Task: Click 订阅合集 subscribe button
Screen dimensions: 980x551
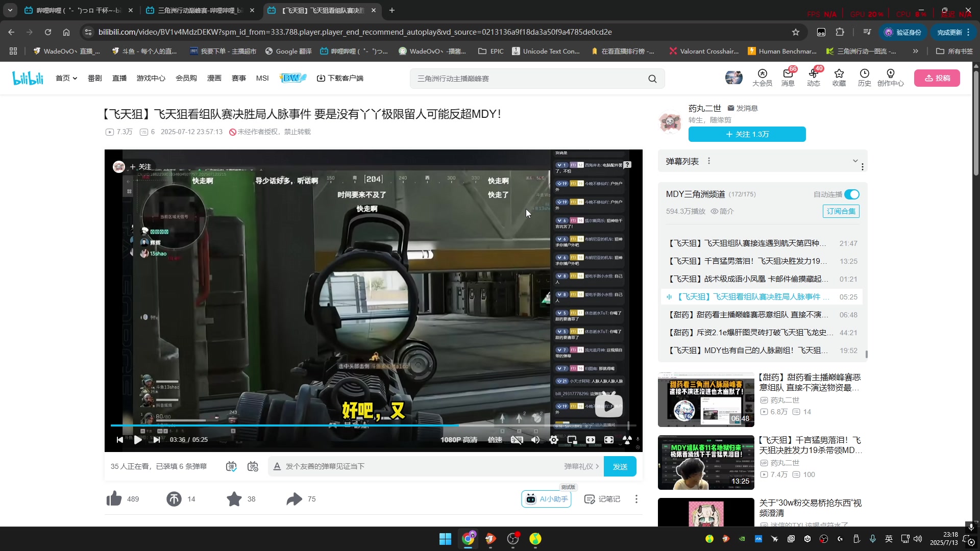Action: [841, 211]
